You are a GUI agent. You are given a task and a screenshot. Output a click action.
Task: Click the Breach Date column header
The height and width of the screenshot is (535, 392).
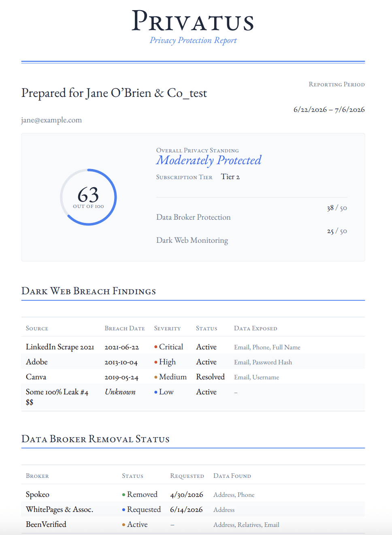(125, 328)
